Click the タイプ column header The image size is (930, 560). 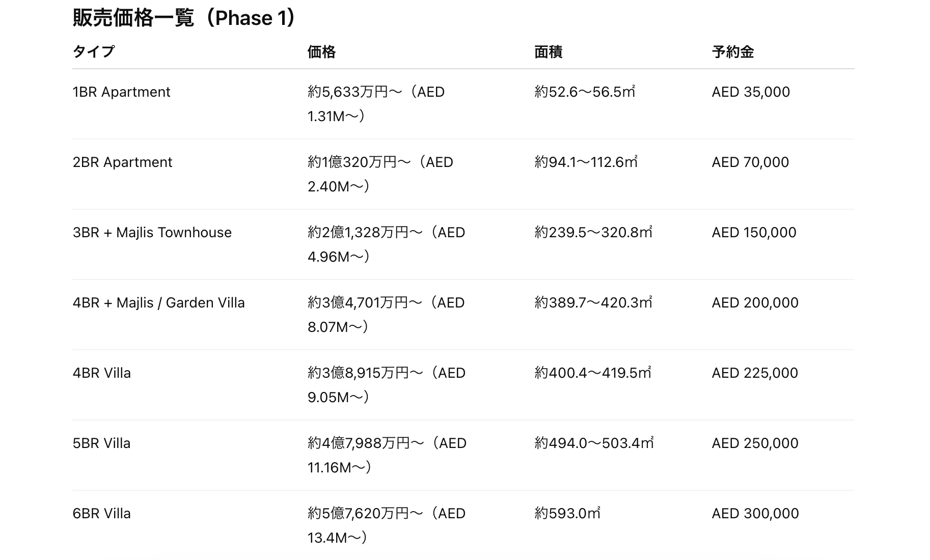click(94, 51)
